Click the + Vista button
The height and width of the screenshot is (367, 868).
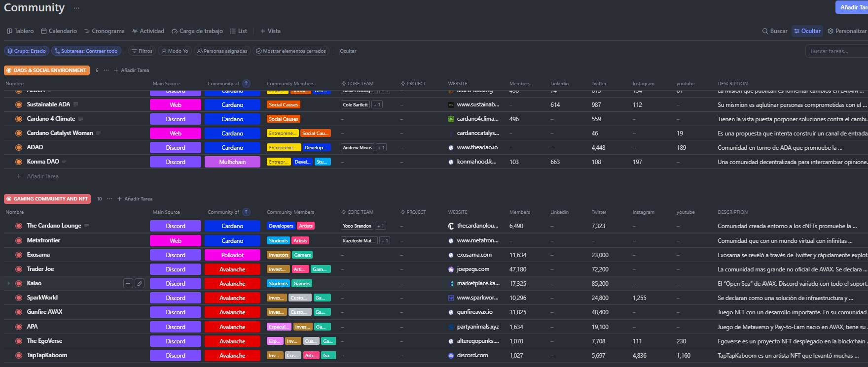pos(271,31)
